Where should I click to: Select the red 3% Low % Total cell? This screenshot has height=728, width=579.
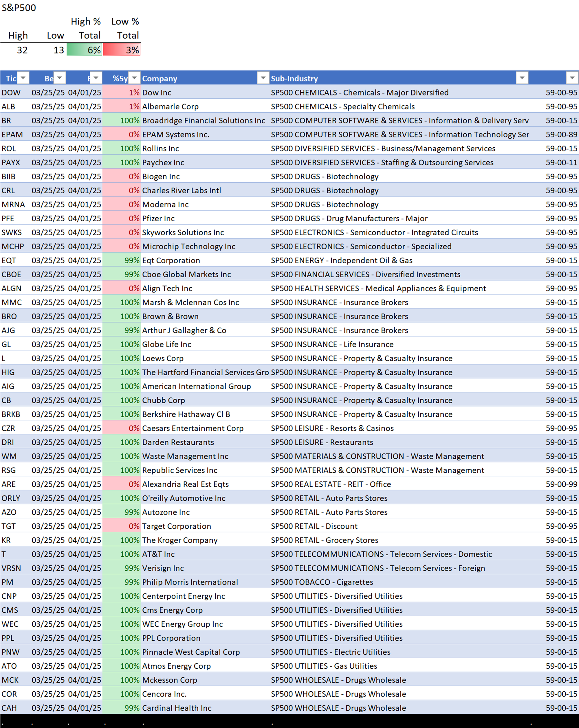pyautogui.click(x=122, y=50)
